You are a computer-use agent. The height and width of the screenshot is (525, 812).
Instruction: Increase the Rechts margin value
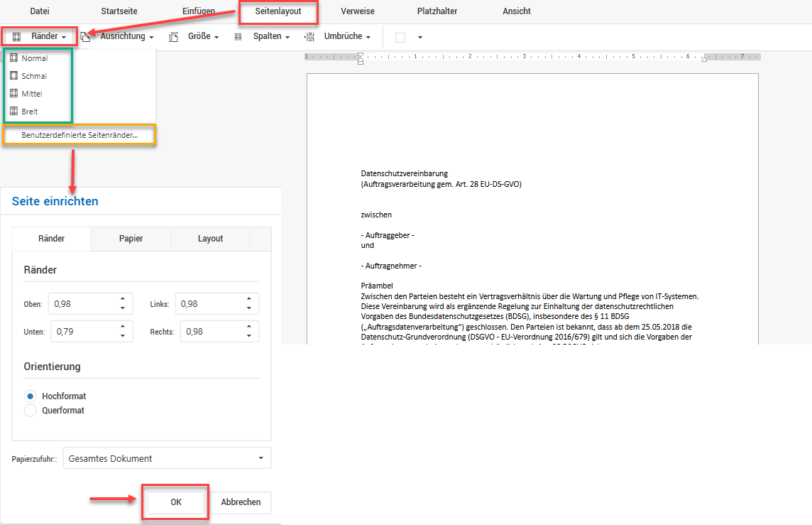249,327
